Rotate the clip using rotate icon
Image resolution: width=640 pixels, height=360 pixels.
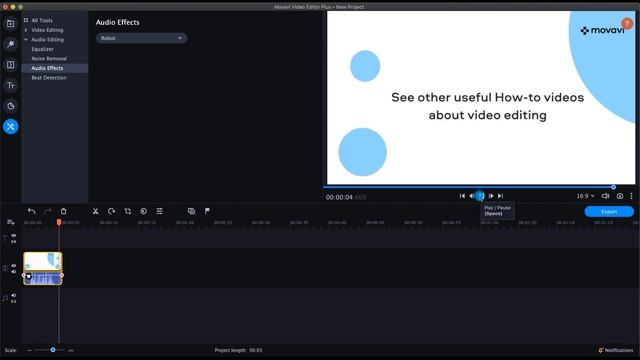pyautogui.click(x=111, y=211)
